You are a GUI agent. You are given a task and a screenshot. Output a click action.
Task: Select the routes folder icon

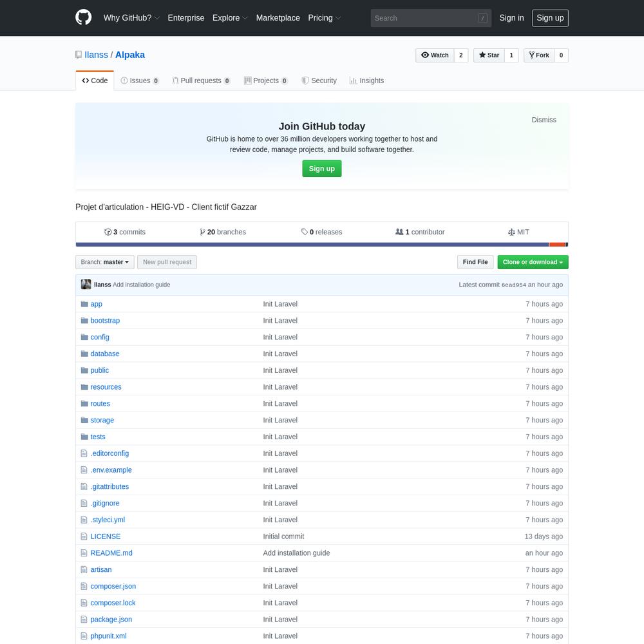point(84,404)
